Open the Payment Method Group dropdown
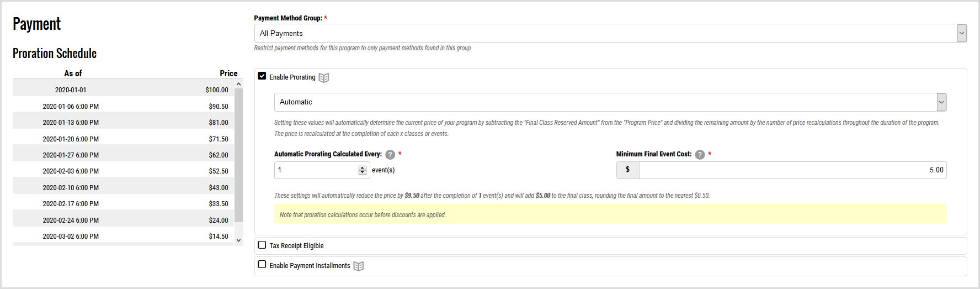This screenshot has width=980, height=289. point(610,33)
